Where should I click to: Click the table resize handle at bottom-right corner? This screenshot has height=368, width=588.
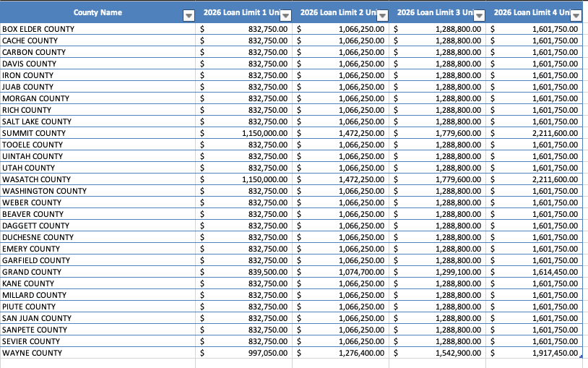point(581,357)
